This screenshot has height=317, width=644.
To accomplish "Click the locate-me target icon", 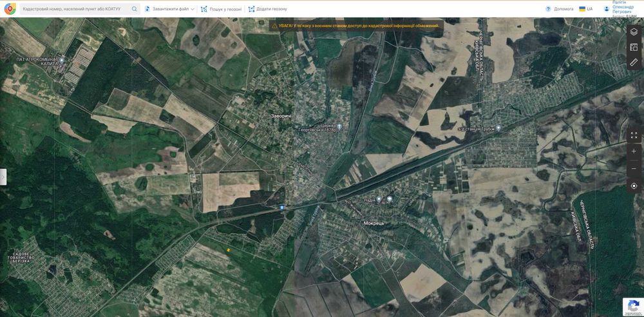I will coord(634,186).
